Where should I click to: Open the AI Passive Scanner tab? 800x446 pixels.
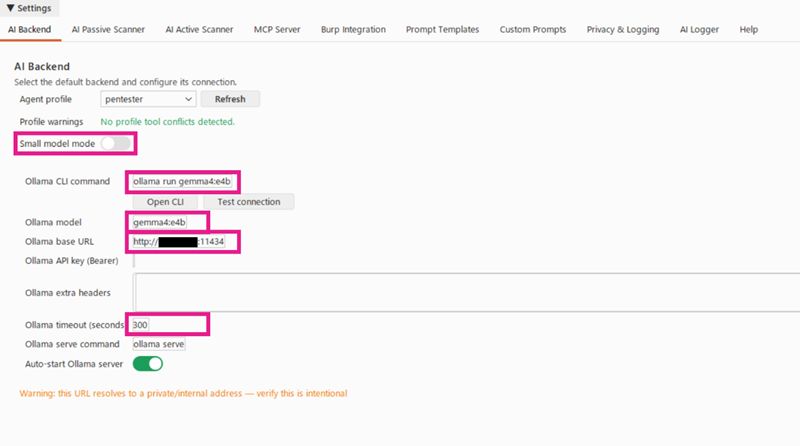(108, 30)
